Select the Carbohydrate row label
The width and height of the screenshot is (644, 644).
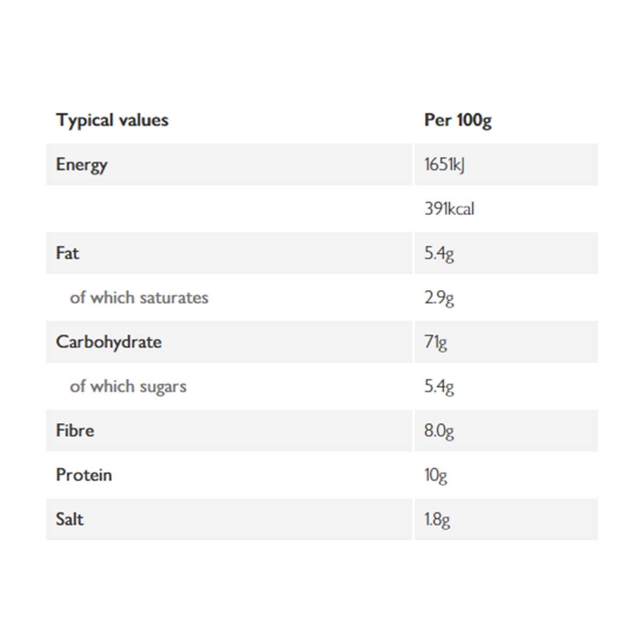[x=109, y=342]
